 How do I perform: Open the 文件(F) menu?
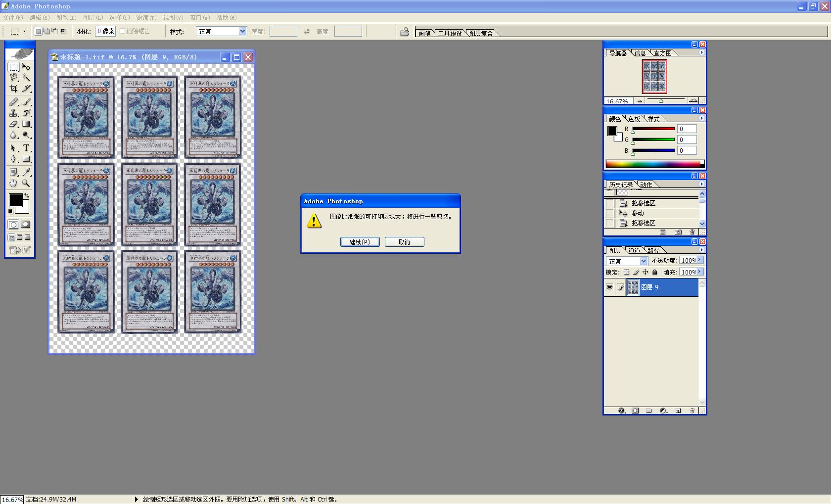click(x=13, y=18)
